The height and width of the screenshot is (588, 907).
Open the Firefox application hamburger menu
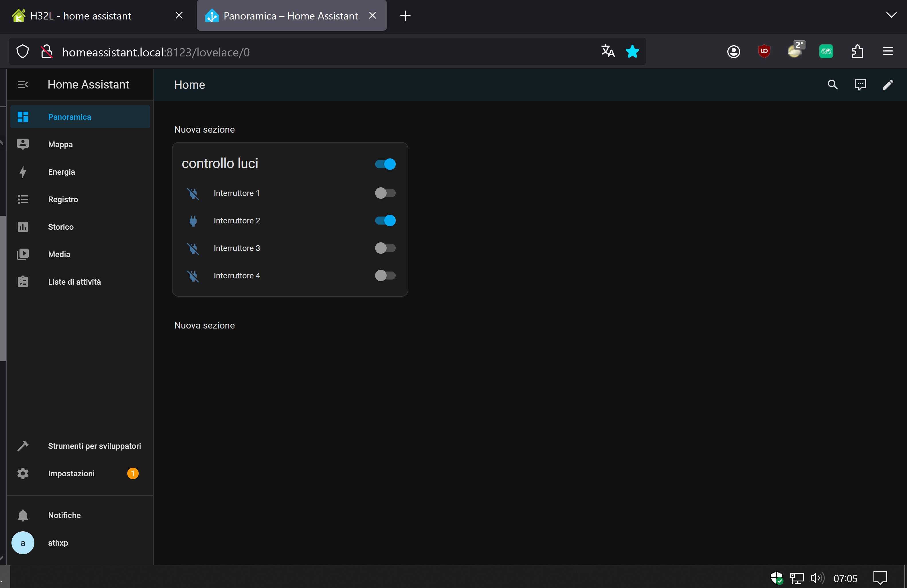click(x=888, y=52)
